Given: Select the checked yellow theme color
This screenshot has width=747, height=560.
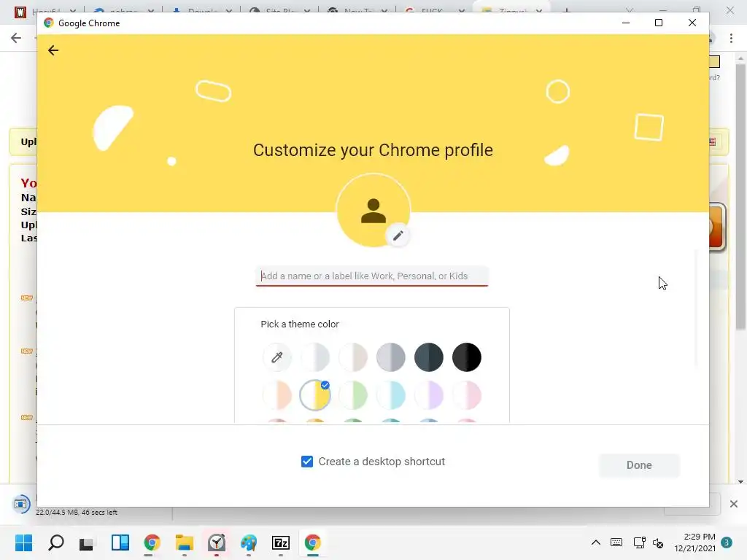Looking at the screenshot, I should point(315,395).
